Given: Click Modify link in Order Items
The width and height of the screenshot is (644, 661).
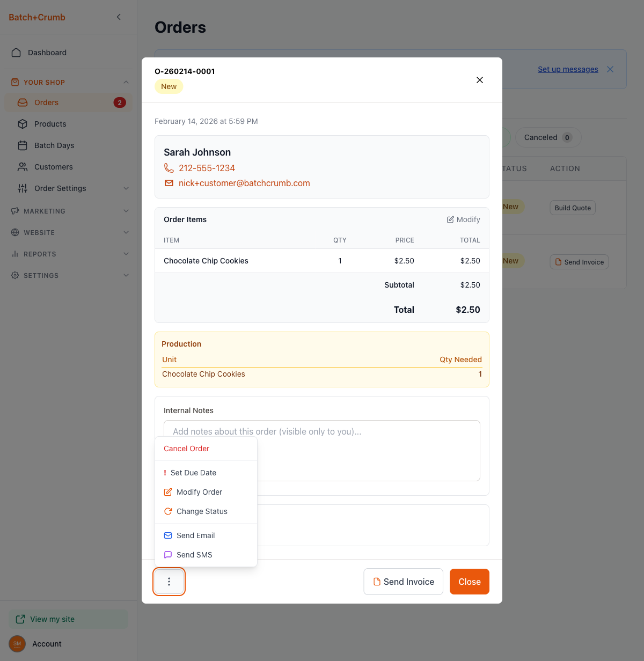Looking at the screenshot, I should click(464, 219).
